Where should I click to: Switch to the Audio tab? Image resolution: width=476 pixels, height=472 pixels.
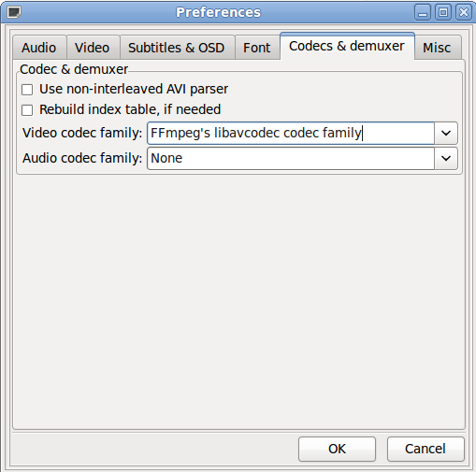(x=39, y=48)
